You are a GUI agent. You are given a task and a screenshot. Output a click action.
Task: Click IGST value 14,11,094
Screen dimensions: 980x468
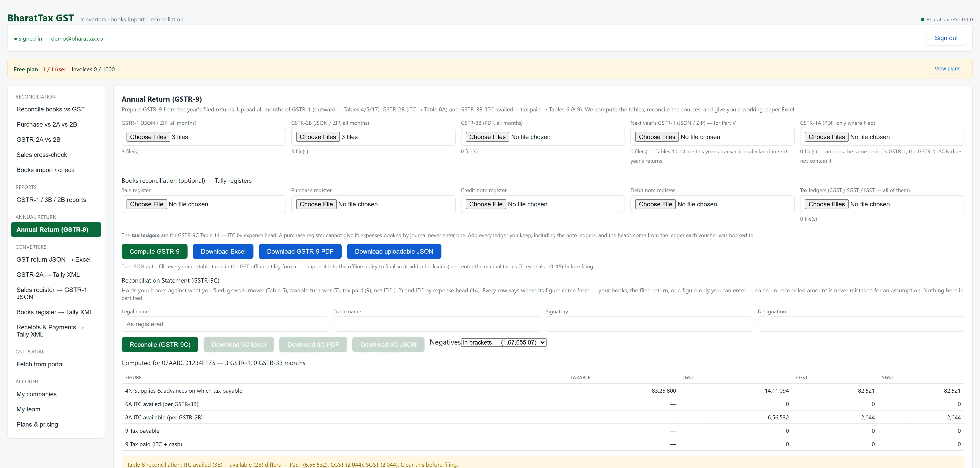coord(776,391)
